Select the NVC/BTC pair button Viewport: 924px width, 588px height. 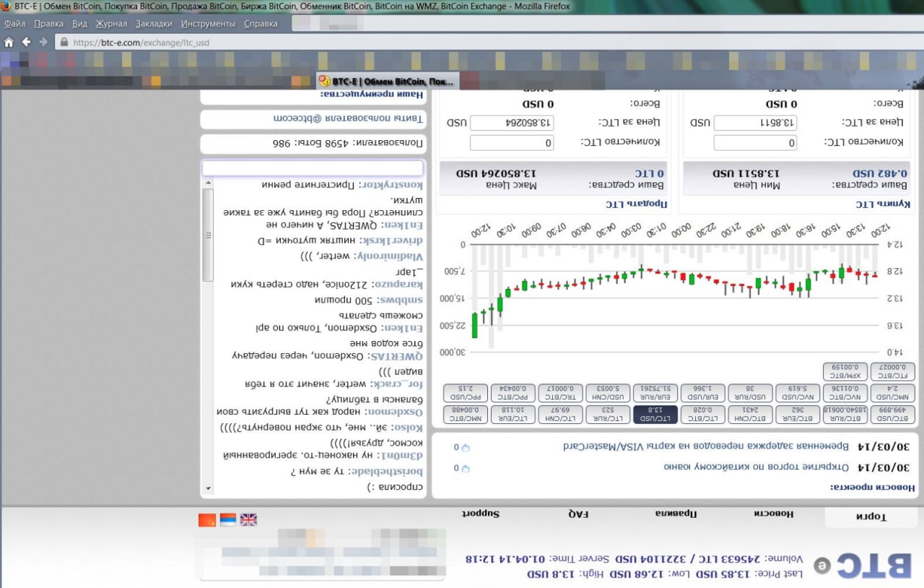click(x=845, y=392)
